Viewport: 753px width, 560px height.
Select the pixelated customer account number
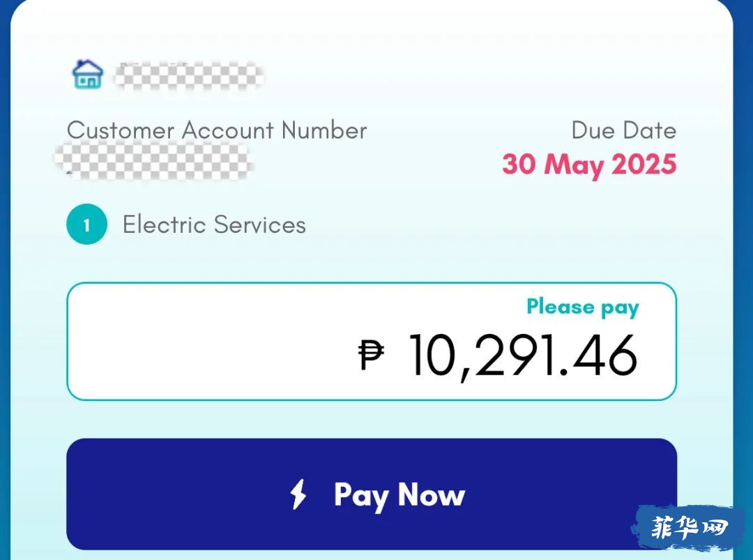tap(153, 160)
